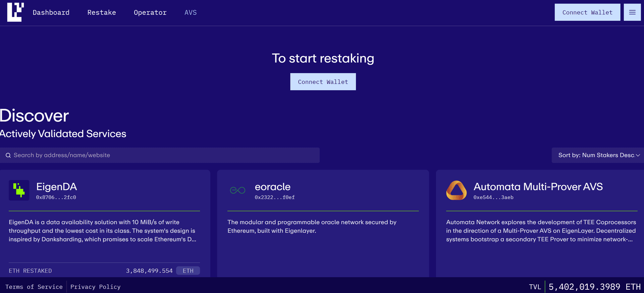
Task: Click the TVL label in footer
Action: 535,287
